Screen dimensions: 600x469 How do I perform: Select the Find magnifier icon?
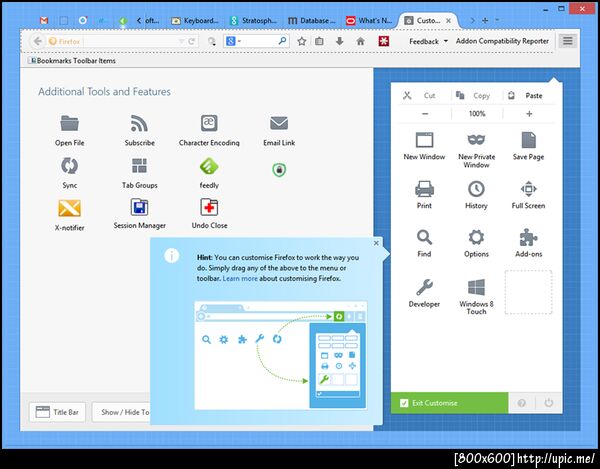click(424, 237)
